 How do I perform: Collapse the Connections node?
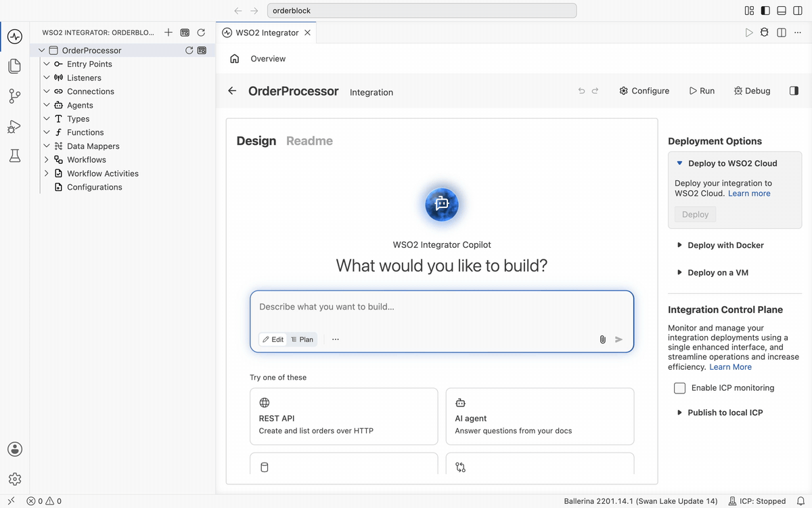[47, 91]
